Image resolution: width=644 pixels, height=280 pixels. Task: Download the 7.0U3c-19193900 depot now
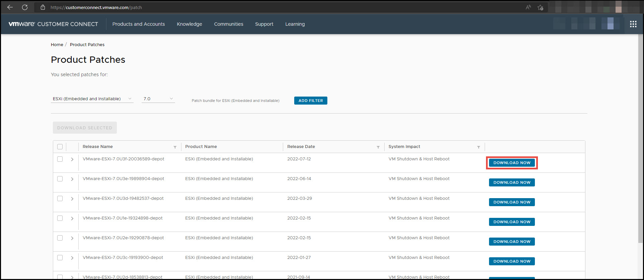(512, 261)
